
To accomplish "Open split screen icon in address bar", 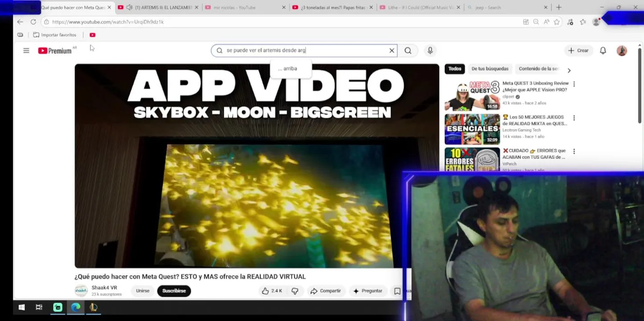I will click(526, 22).
